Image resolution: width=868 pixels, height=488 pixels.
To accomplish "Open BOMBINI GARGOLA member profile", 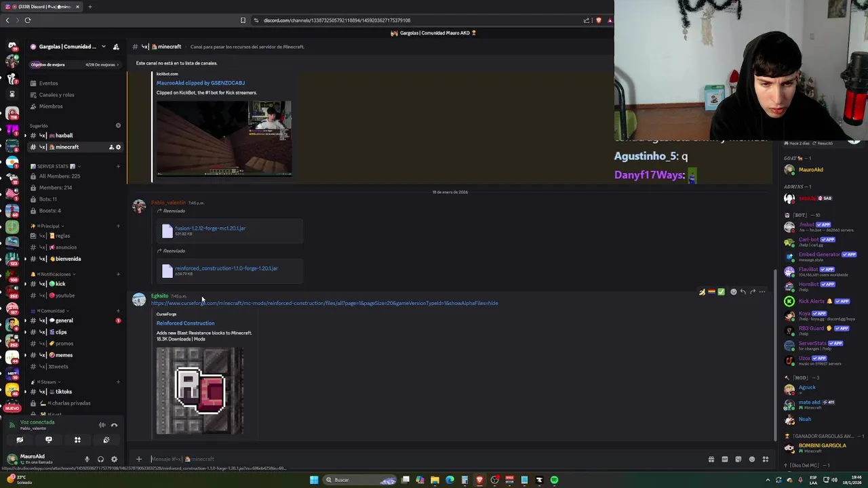I will pyautogui.click(x=822, y=447).
